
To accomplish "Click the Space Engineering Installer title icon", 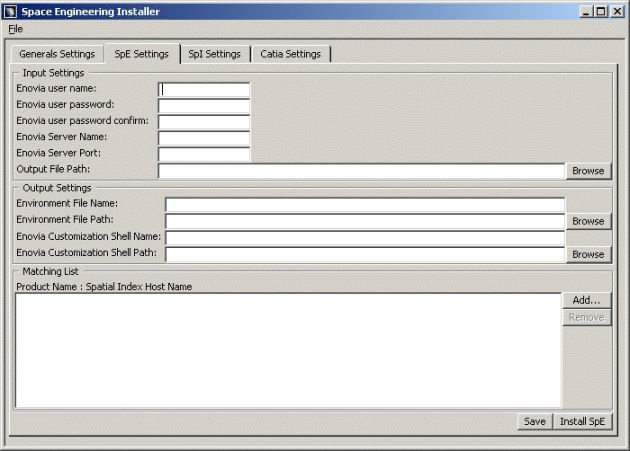I will tap(10, 11).
